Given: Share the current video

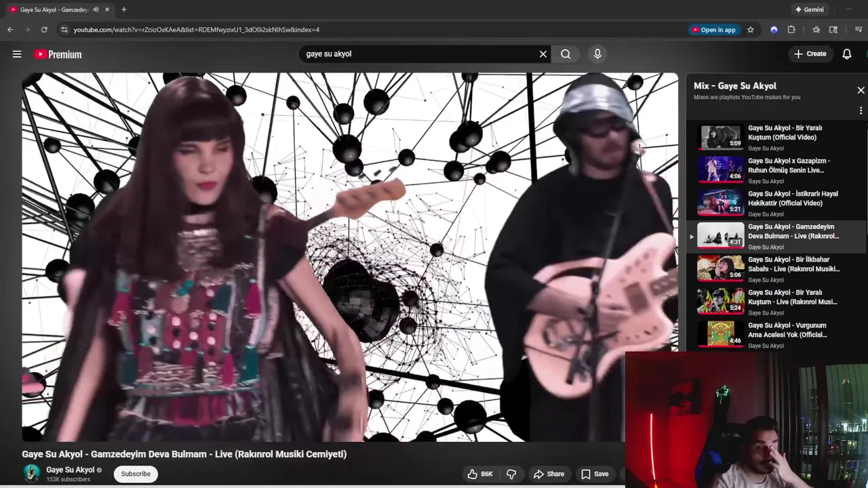Looking at the screenshot, I should (x=549, y=474).
